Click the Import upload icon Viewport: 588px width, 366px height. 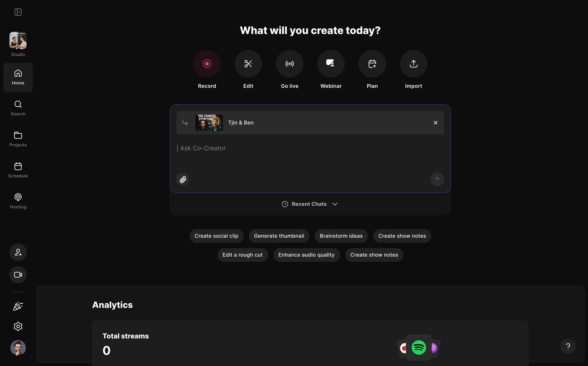point(414,64)
